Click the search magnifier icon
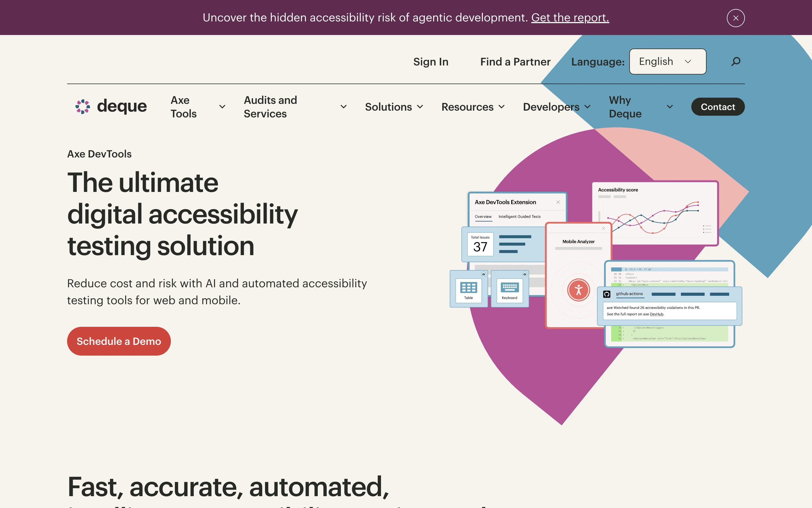The width and height of the screenshot is (812, 508). [x=736, y=62]
